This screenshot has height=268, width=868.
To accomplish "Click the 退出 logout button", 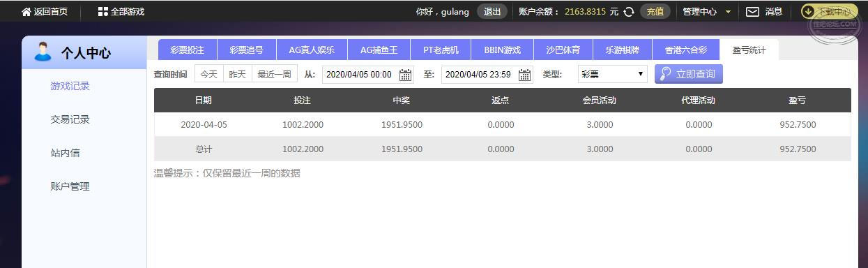I will (492, 12).
